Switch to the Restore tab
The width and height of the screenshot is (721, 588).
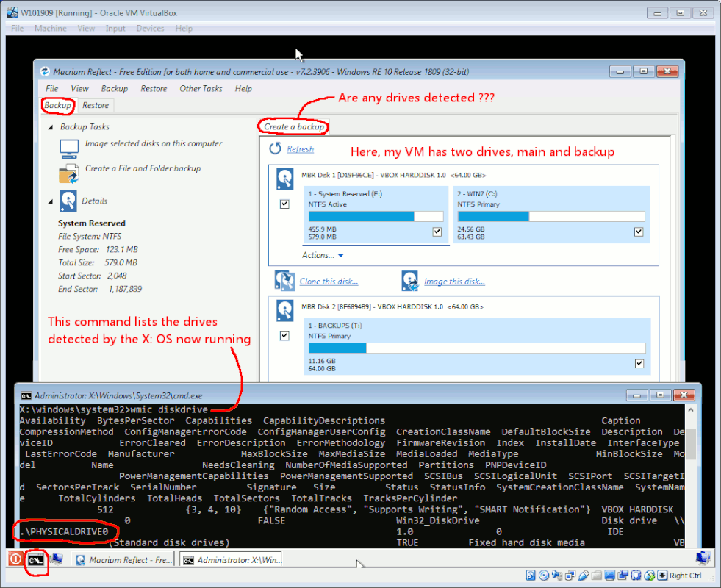point(96,105)
